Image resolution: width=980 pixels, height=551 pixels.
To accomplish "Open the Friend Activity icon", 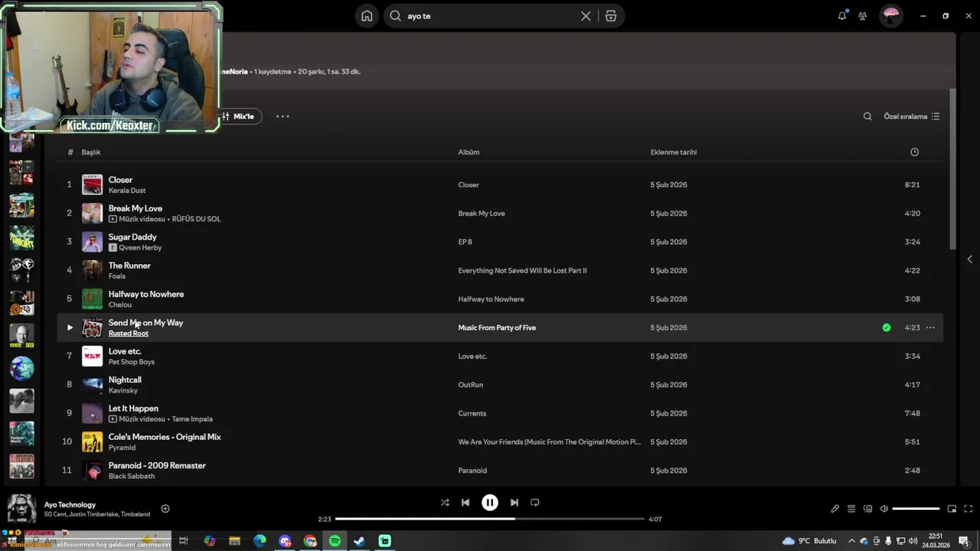I will [863, 16].
